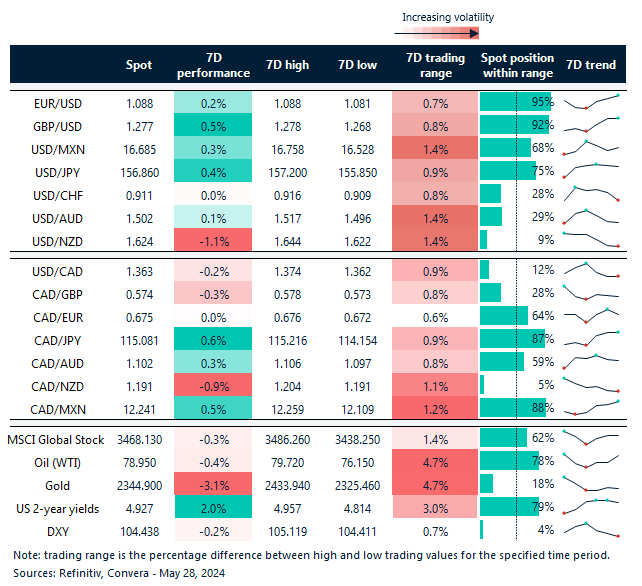Click the US 2-year yields 2.0% cell
Screen dimensions: 642x586
pyautogui.click(x=213, y=506)
